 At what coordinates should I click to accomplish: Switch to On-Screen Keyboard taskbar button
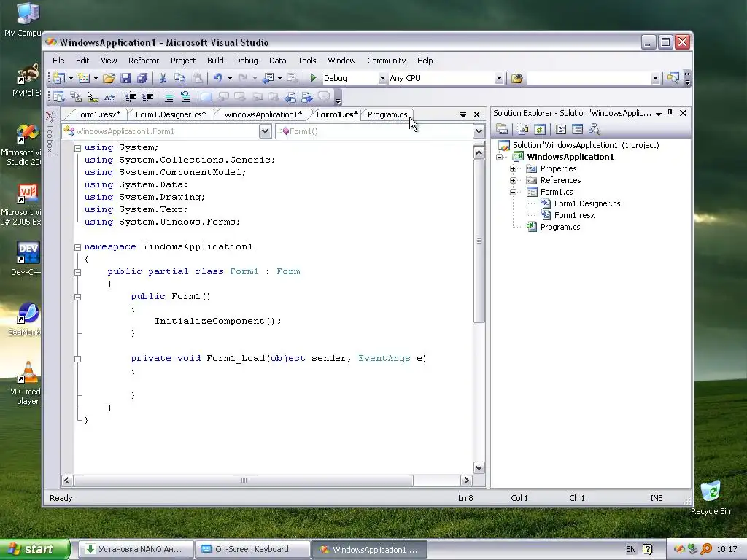(x=252, y=549)
